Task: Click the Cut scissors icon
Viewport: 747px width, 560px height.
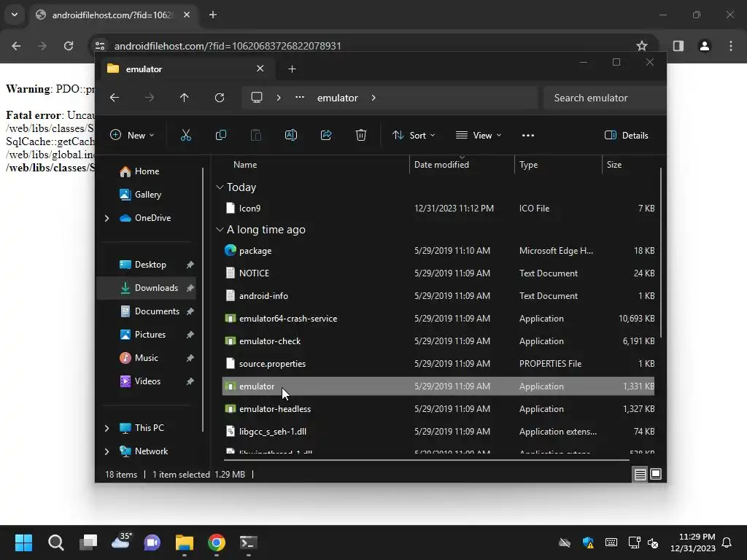Action: pos(186,135)
